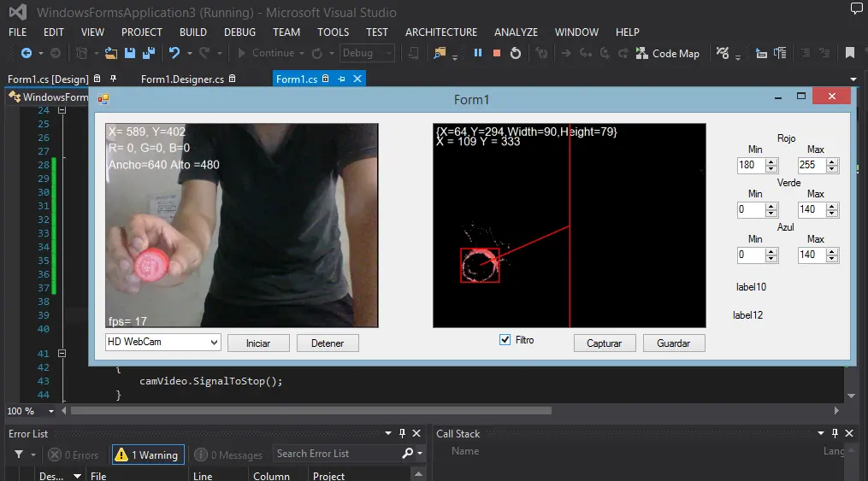
Task: Click the Detener button
Action: click(x=328, y=343)
